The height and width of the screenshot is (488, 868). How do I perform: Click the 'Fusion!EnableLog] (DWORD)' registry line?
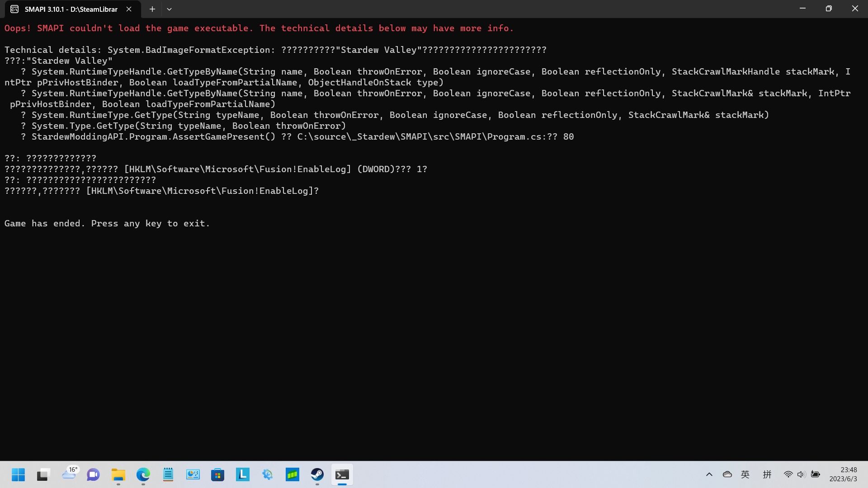click(x=216, y=169)
